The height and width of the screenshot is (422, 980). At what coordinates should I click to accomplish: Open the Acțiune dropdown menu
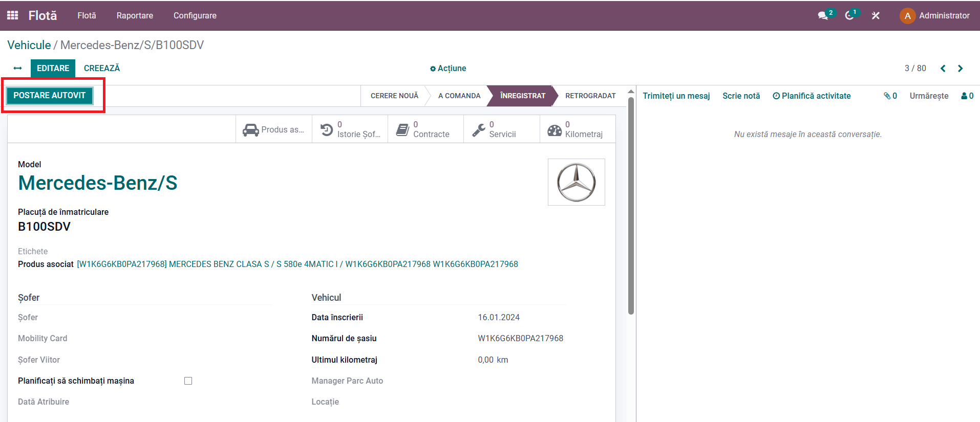448,68
